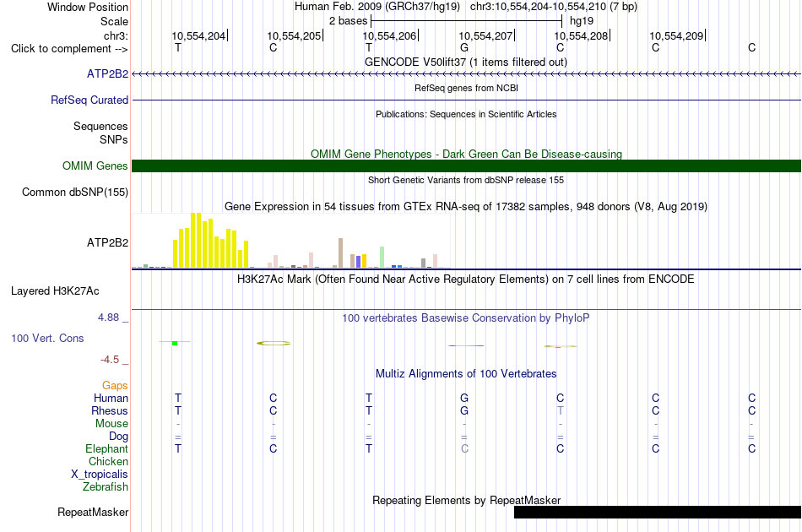Click the Zebrafish species label
This screenshot has width=802, height=532.
[106, 487]
